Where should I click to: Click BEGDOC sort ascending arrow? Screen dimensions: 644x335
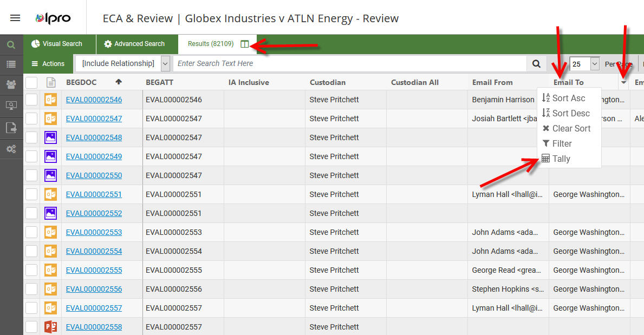tap(119, 82)
